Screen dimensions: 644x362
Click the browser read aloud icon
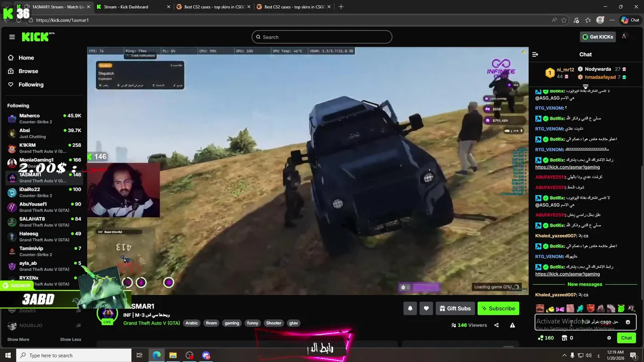coord(554,20)
